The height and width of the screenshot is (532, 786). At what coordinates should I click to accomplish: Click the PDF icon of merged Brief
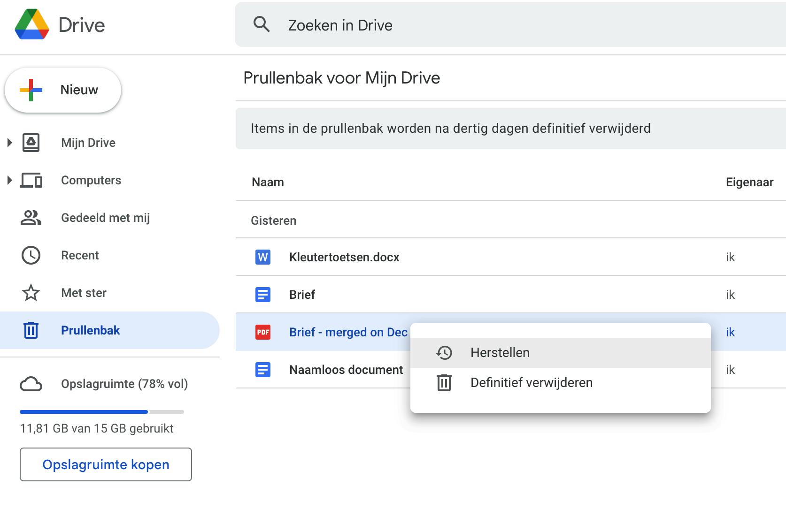click(263, 332)
